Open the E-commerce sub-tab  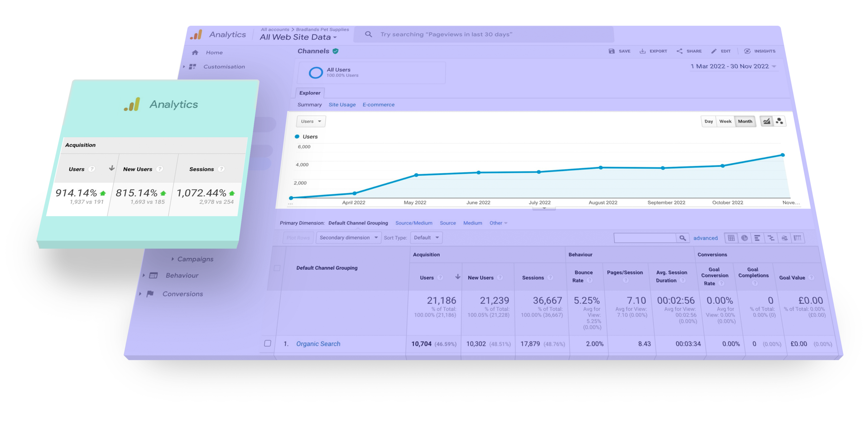pyautogui.click(x=378, y=105)
